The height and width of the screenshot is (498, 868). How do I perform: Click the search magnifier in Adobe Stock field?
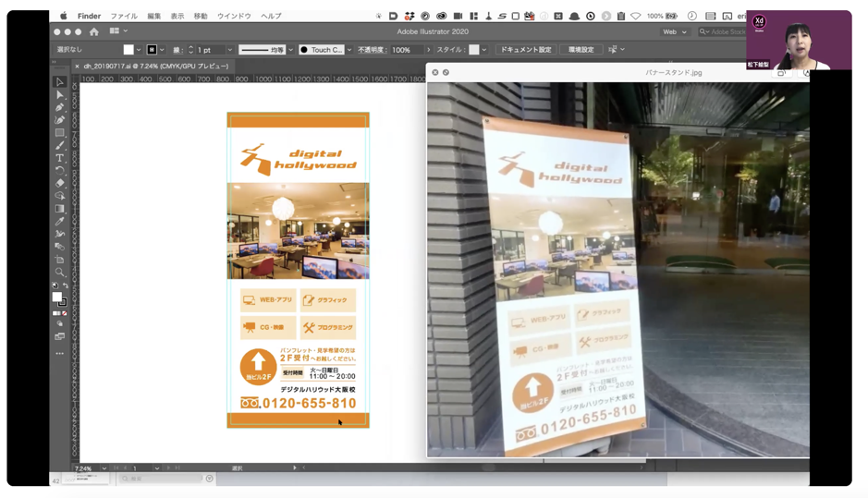(x=703, y=32)
